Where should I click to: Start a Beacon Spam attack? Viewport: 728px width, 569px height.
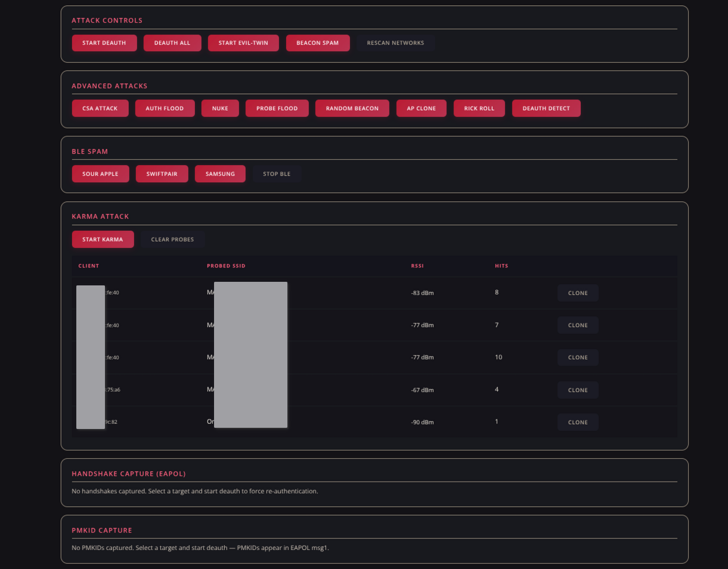318,42
